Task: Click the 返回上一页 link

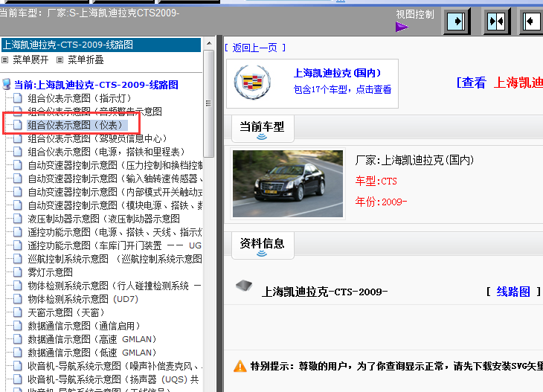Action: [x=255, y=48]
